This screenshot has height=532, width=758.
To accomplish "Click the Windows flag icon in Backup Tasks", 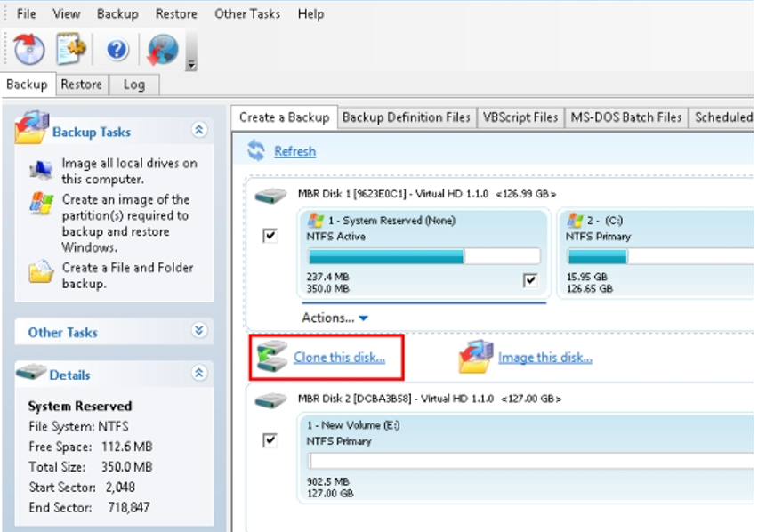I will [x=42, y=203].
